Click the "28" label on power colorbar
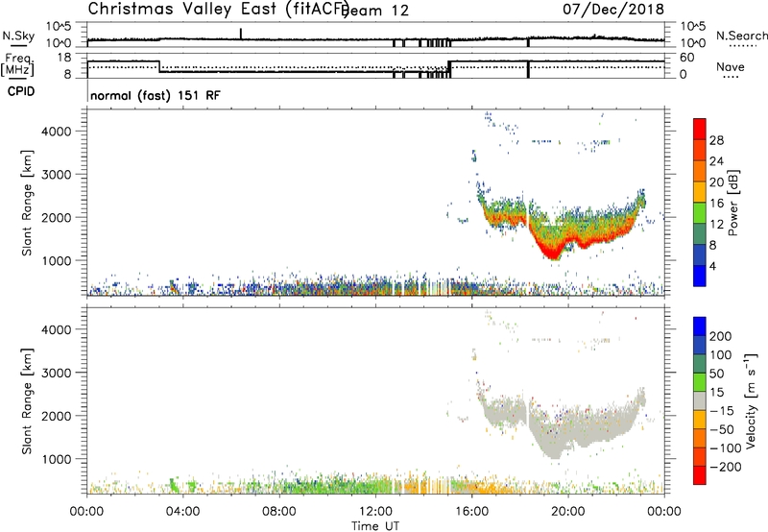Viewport: 768px width, 532px height. (716, 140)
